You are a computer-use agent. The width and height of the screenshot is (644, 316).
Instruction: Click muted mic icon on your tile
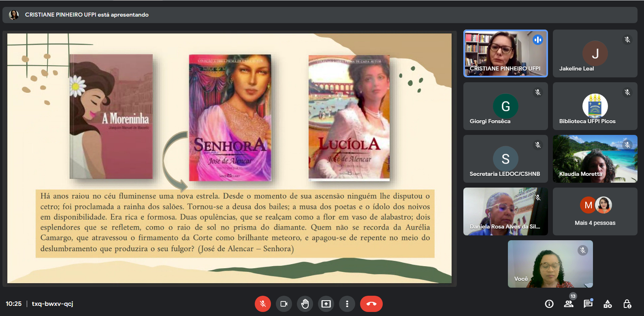pyautogui.click(x=582, y=250)
